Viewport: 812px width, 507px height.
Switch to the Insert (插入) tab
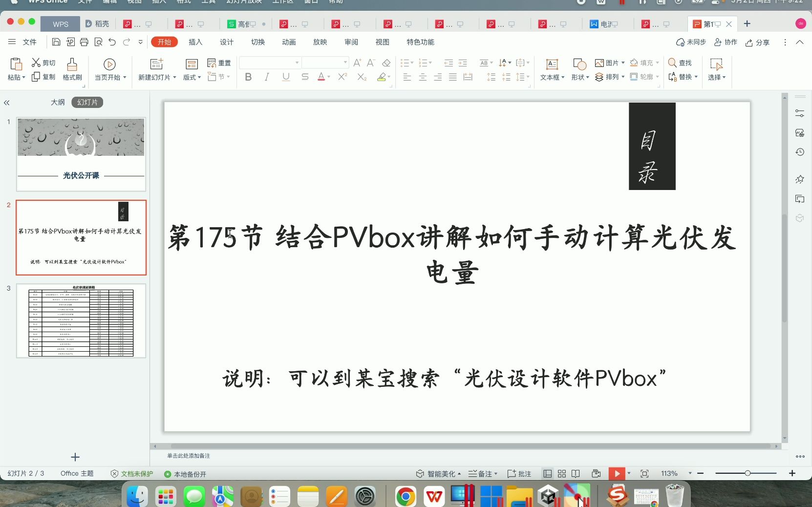pyautogui.click(x=195, y=42)
